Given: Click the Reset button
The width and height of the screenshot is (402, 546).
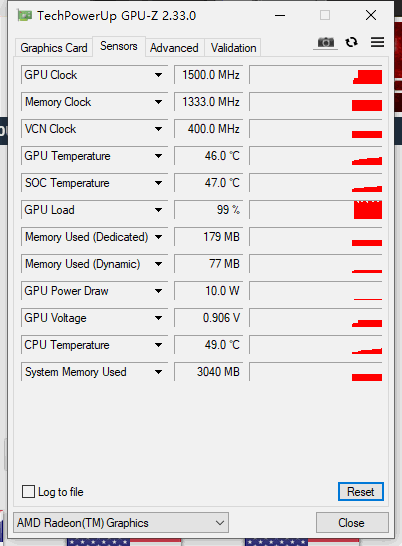Looking at the screenshot, I should pos(361,492).
